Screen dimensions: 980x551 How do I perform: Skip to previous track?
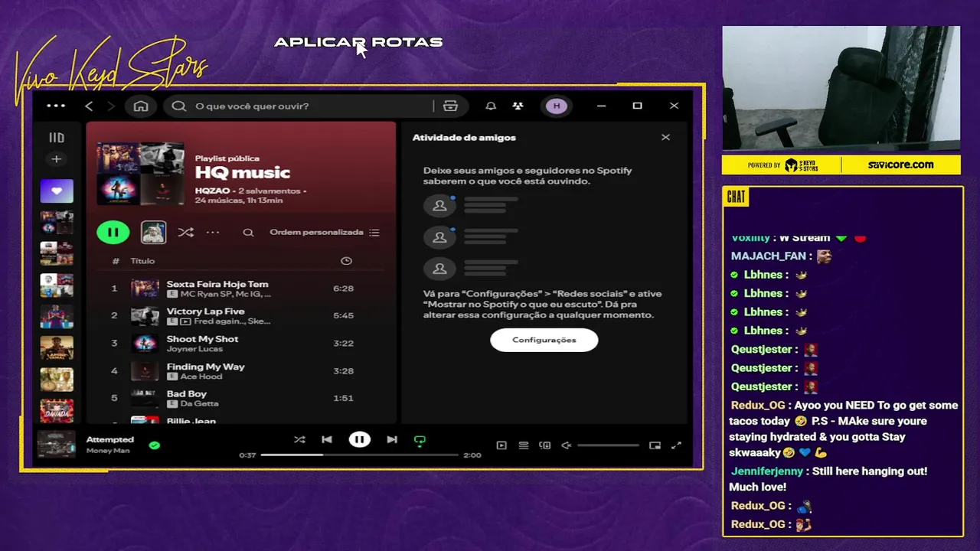327,439
